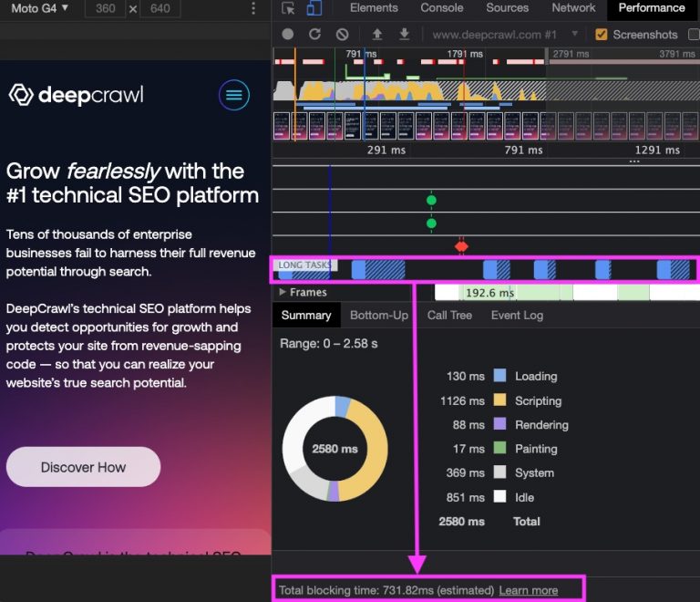Open the www.deepcrawl.com #1 recording dropdown
The width and height of the screenshot is (700, 602).
click(505, 35)
